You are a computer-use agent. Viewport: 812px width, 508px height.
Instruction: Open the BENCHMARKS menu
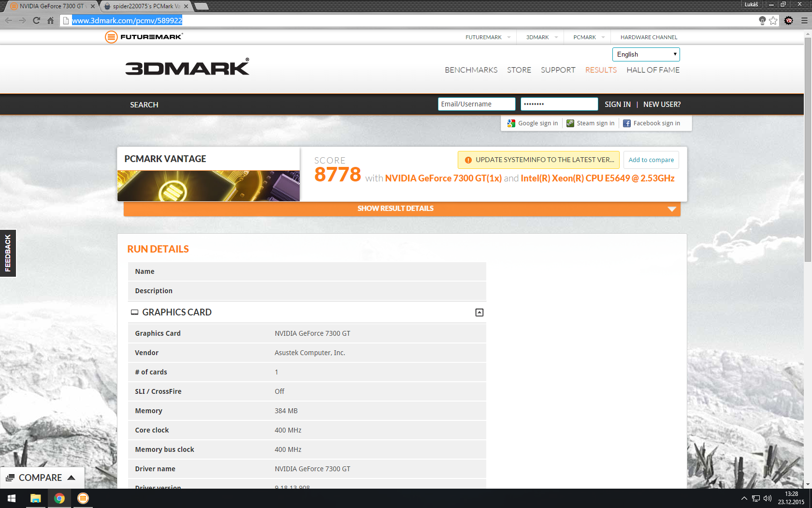[471, 70]
